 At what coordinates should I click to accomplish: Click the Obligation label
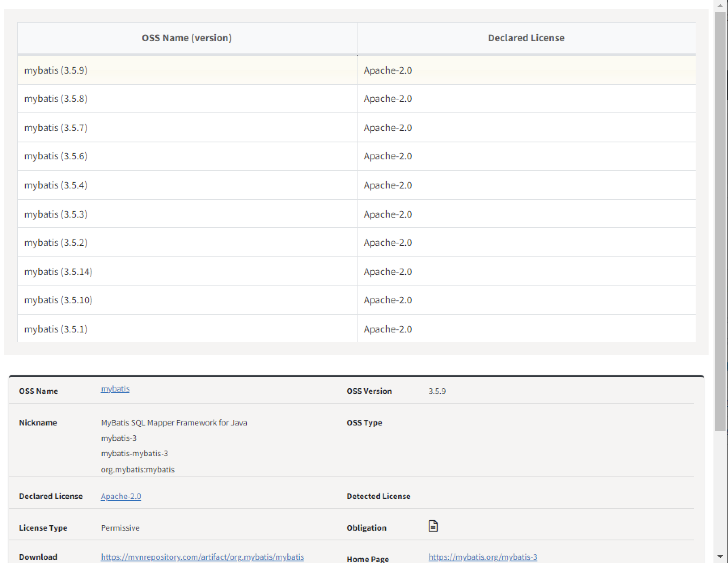pyautogui.click(x=366, y=528)
